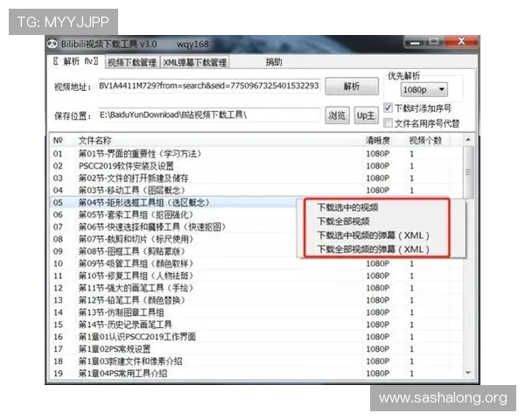The image size is (525, 420).
Task: Choose 下载选中的视频 from context menu
Action: click(x=347, y=207)
